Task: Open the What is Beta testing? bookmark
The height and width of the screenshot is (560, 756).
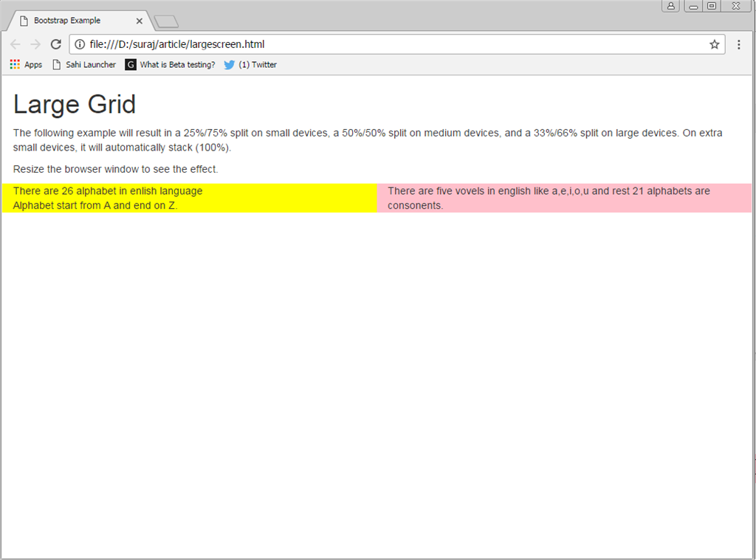Action: (171, 65)
